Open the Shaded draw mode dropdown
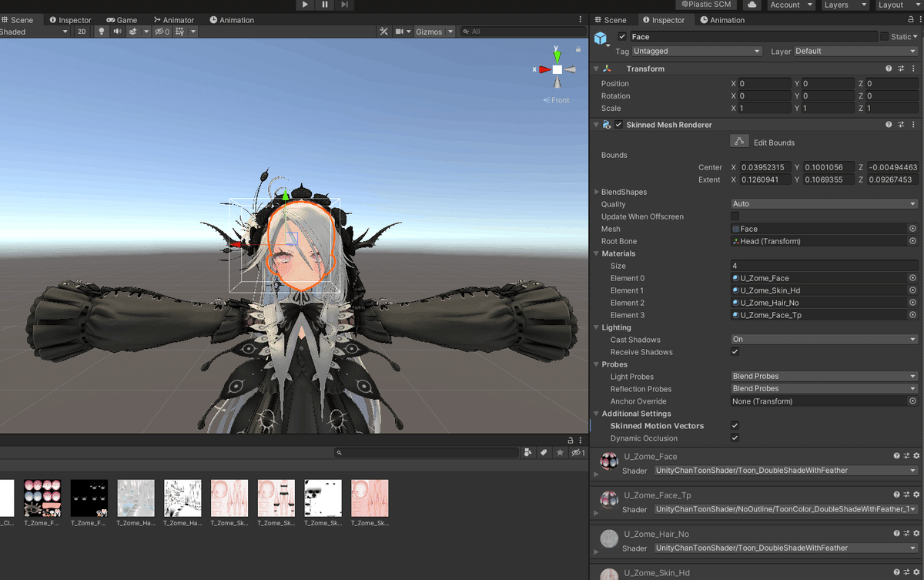Viewport: 924px width, 580px height. pyautogui.click(x=35, y=32)
